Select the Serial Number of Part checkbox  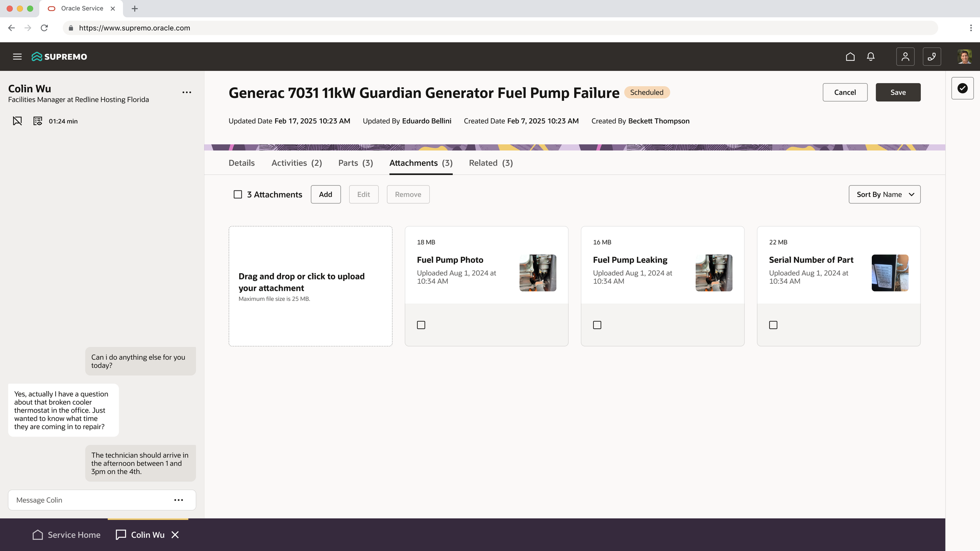(773, 325)
